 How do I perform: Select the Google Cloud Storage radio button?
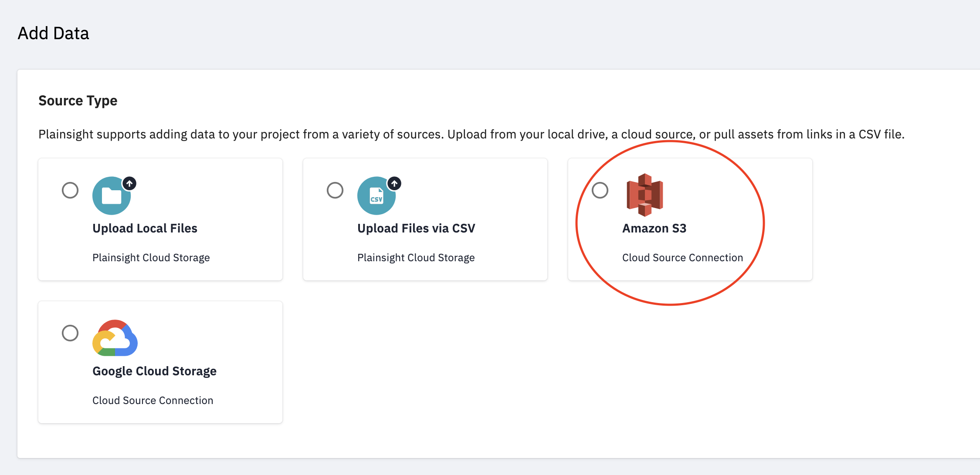70,333
